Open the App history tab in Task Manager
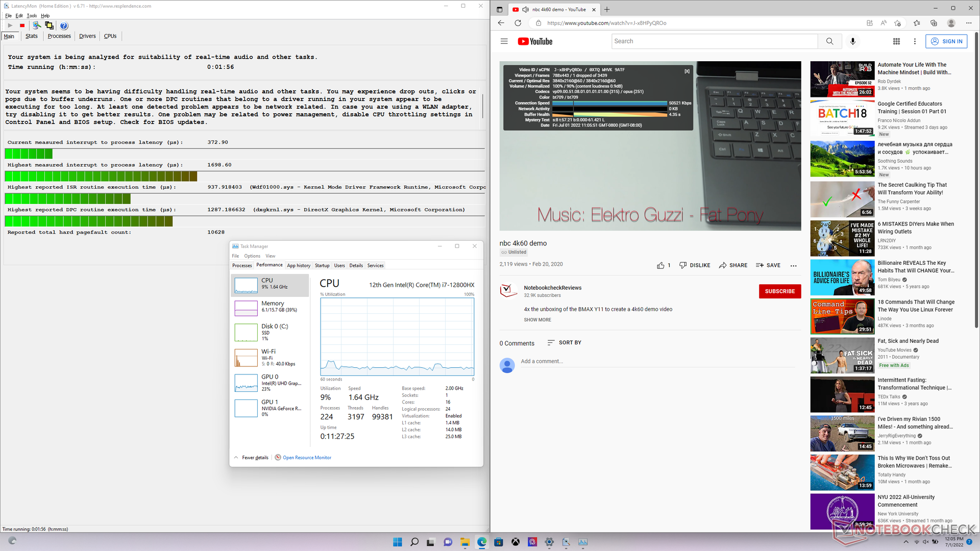The height and width of the screenshot is (551, 980). 298,265
